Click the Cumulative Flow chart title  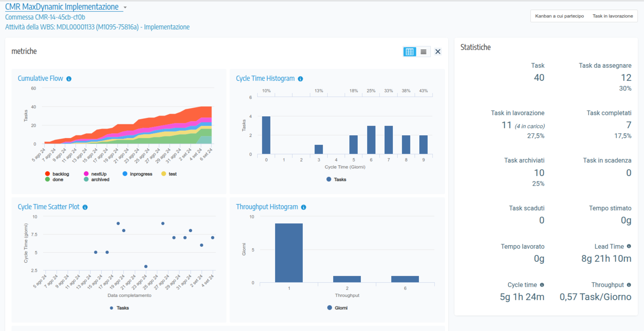click(x=40, y=78)
